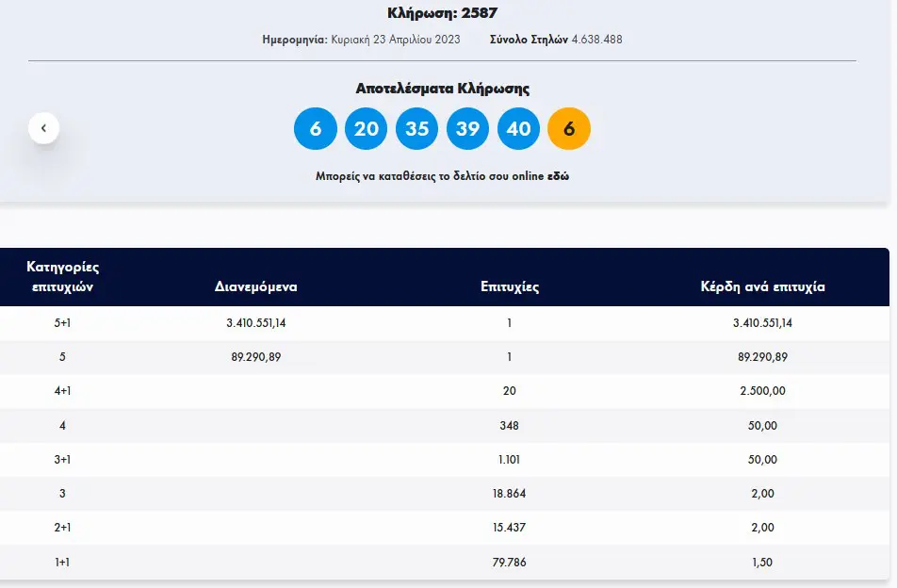
Task: Click the success count 1.101
Action: pyautogui.click(x=509, y=459)
